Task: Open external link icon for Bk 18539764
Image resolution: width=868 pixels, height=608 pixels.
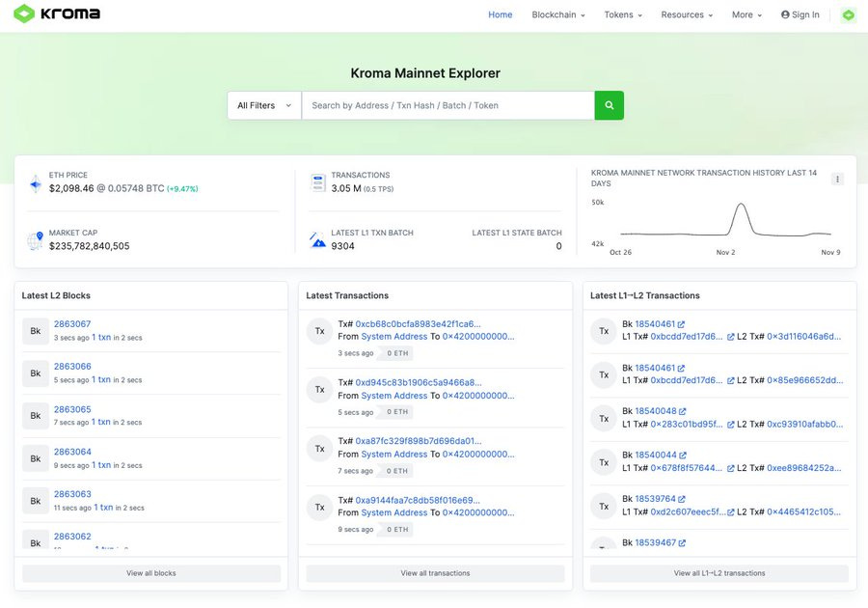Action: [x=682, y=499]
